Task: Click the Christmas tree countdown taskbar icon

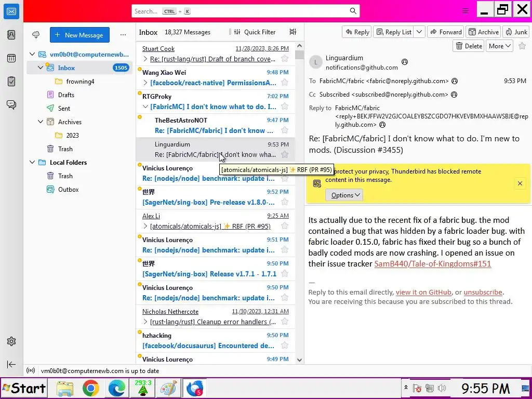Action: click(x=142, y=388)
